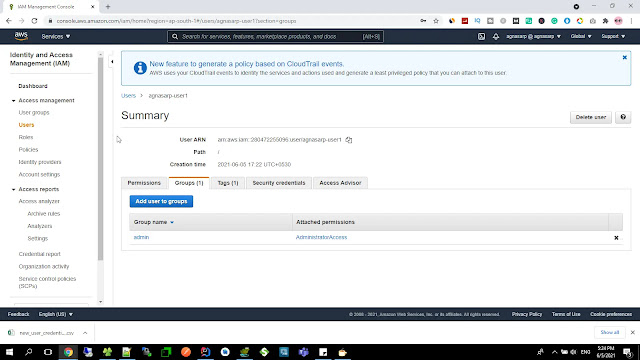Collapse the IAM sidebar with the arrow handle
This screenshot has height=360, width=640.
point(112,62)
